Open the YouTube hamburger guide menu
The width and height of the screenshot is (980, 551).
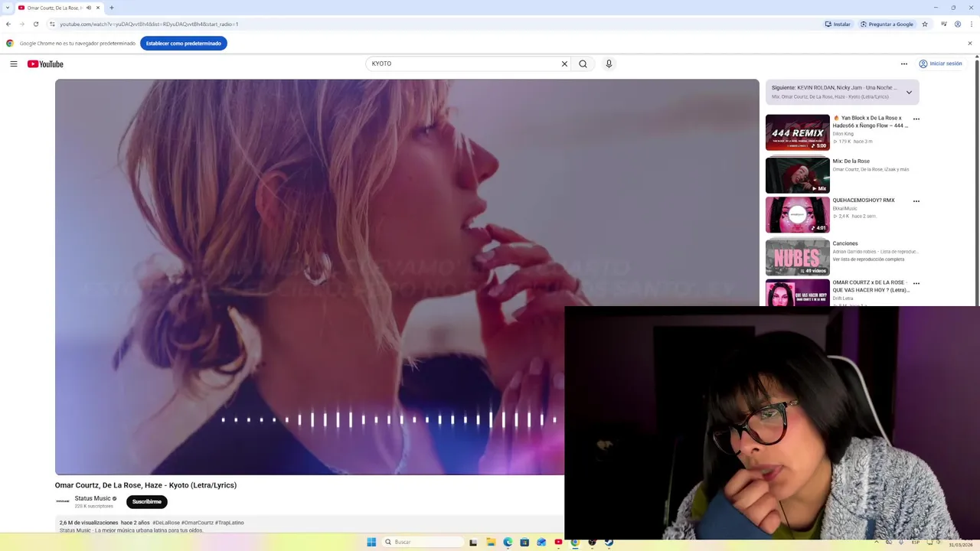(14, 64)
